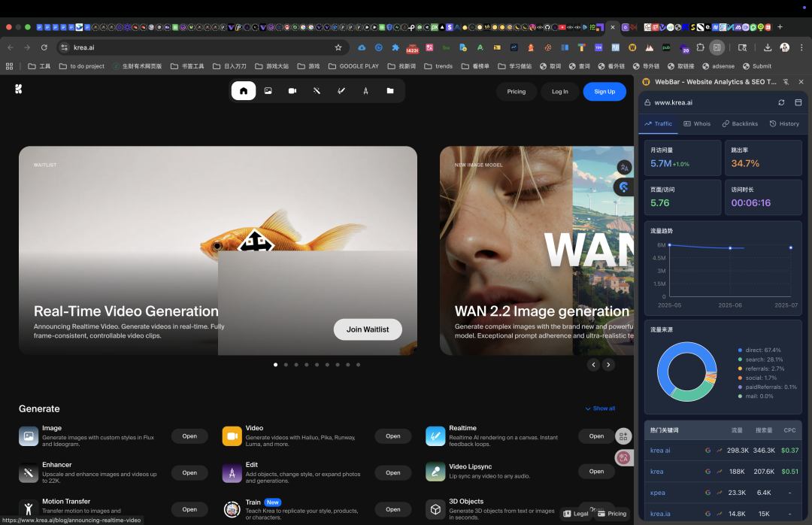Select the Realtime brush icon in nav

point(341,91)
